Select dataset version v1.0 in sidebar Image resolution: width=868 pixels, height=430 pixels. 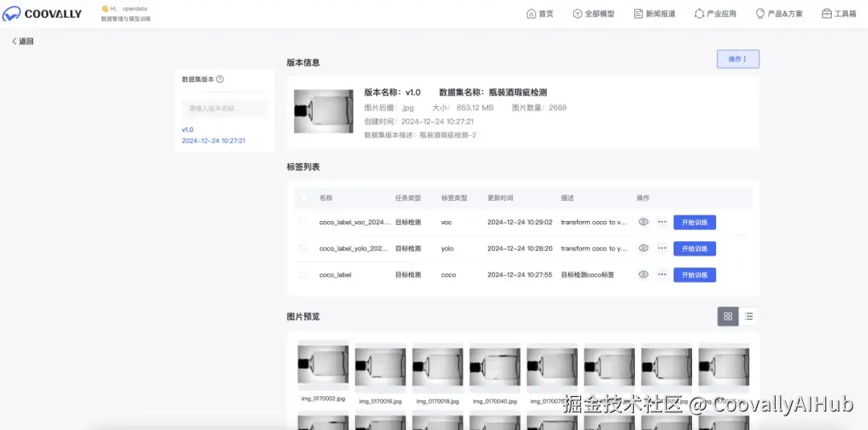click(x=214, y=135)
